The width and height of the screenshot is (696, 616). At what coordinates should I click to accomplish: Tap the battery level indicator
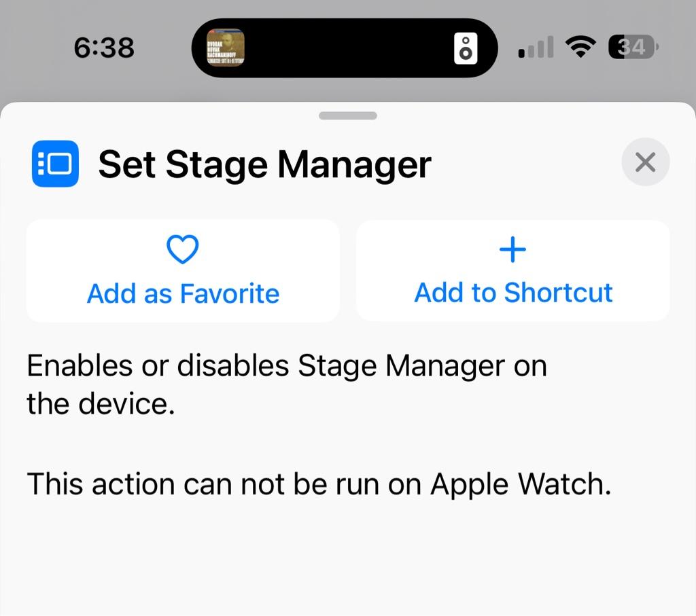[x=633, y=48]
